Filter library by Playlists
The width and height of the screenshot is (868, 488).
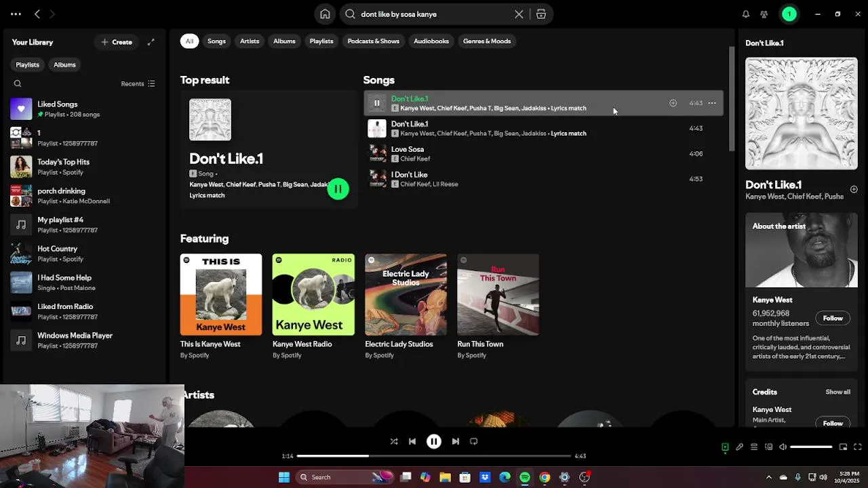(28, 64)
